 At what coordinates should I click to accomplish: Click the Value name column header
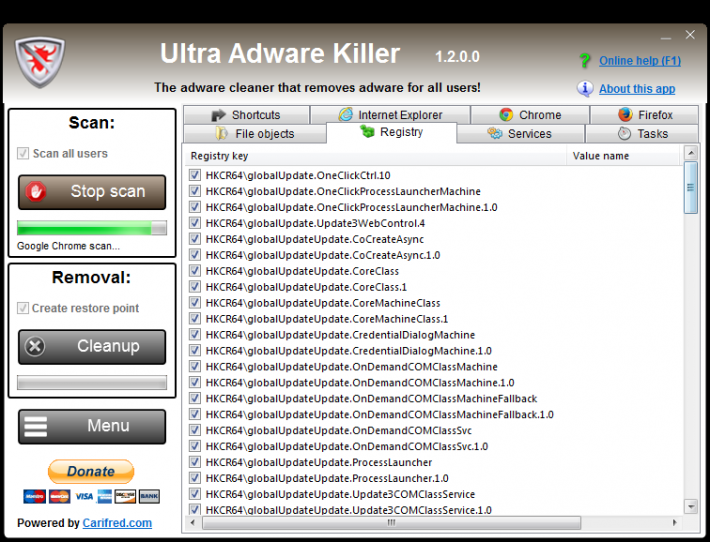[623, 156]
